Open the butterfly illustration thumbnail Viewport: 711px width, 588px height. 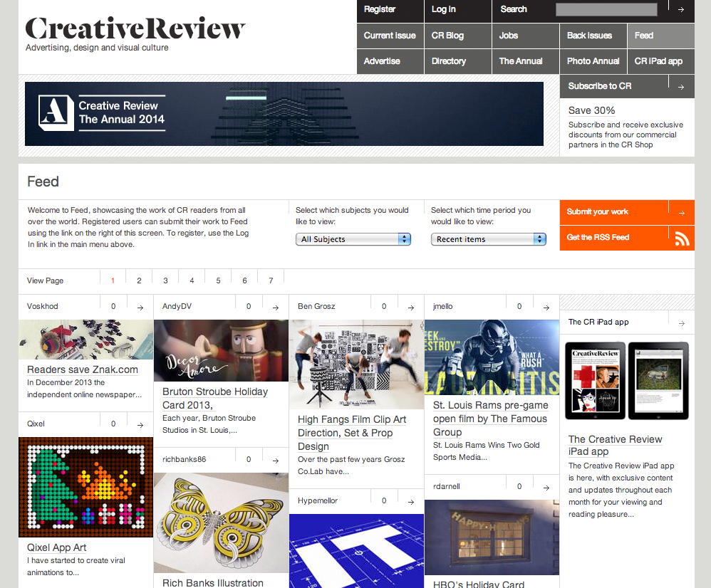click(x=221, y=523)
